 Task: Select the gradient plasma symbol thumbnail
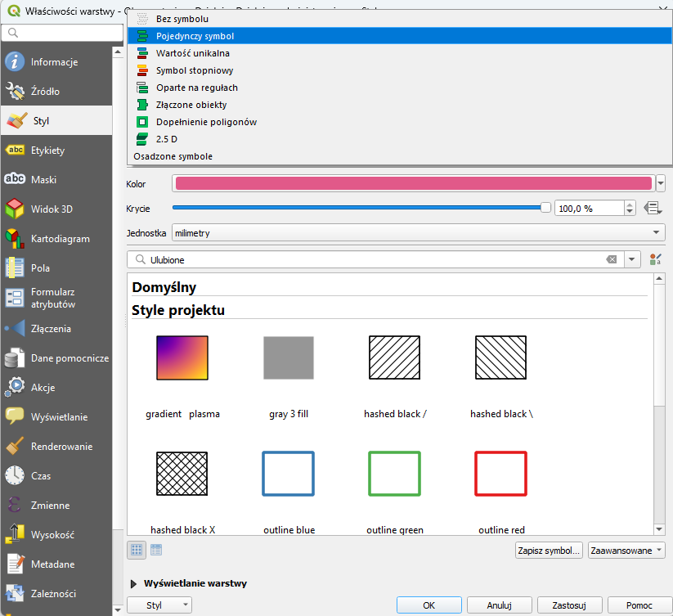click(182, 358)
